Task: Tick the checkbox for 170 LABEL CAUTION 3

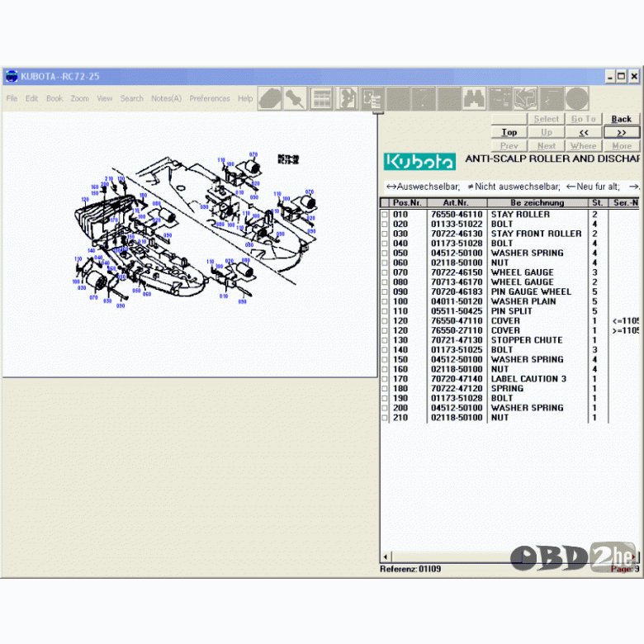Action: [x=385, y=379]
